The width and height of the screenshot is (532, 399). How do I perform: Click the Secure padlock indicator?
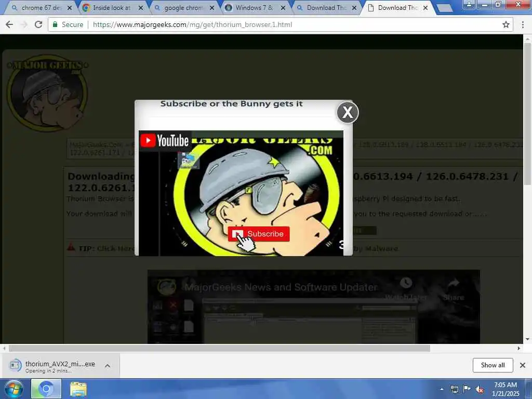click(68, 24)
